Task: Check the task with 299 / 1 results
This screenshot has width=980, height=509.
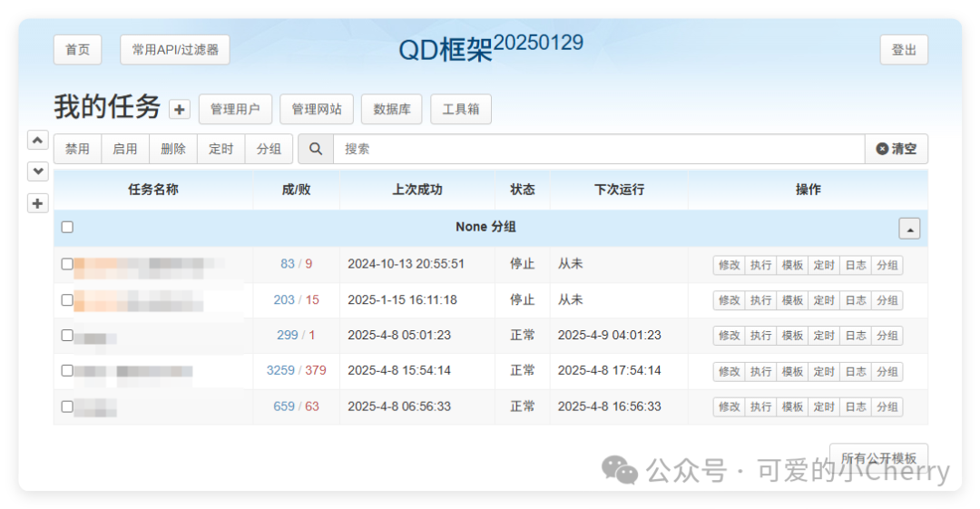Action: (67, 335)
